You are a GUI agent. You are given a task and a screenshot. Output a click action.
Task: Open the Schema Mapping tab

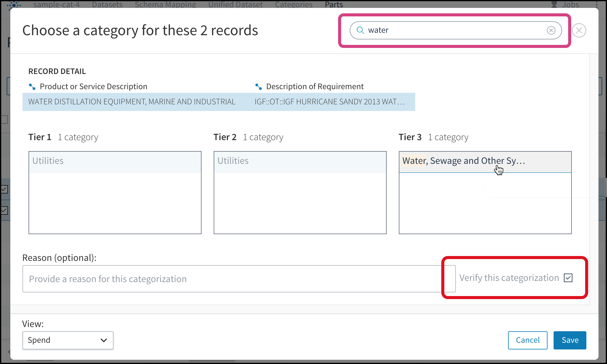point(165,5)
